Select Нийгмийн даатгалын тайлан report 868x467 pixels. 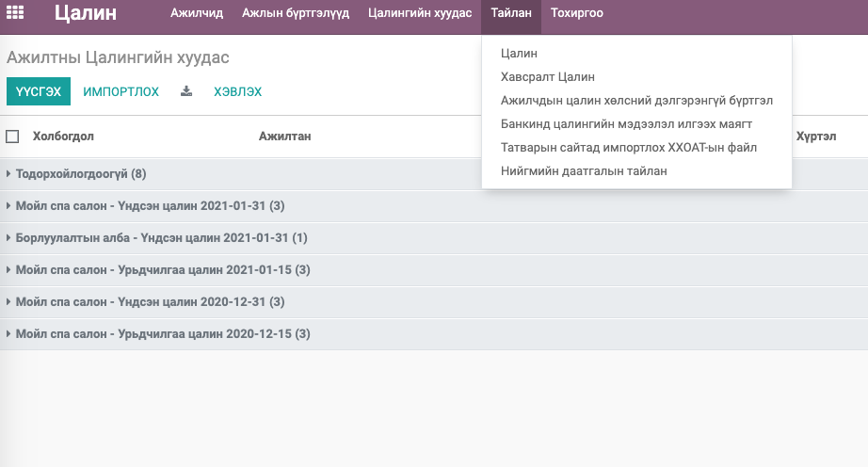click(x=584, y=171)
